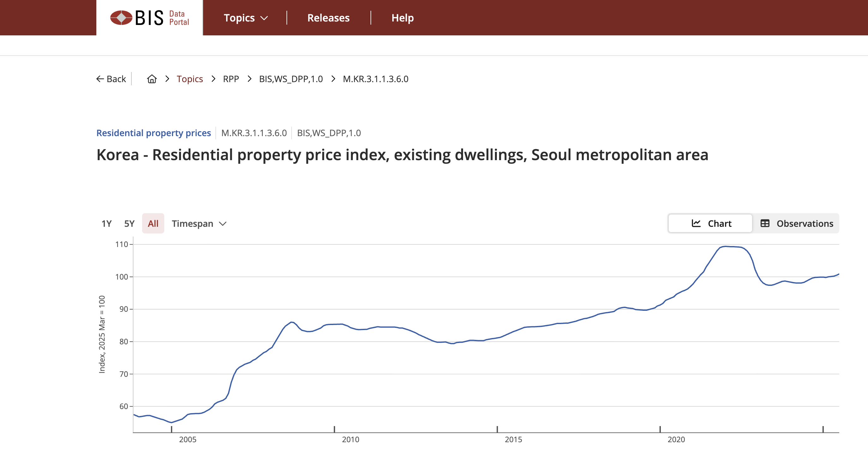Image resolution: width=868 pixels, height=458 pixels.
Task: Click the BIS logo emblem
Action: click(x=121, y=17)
